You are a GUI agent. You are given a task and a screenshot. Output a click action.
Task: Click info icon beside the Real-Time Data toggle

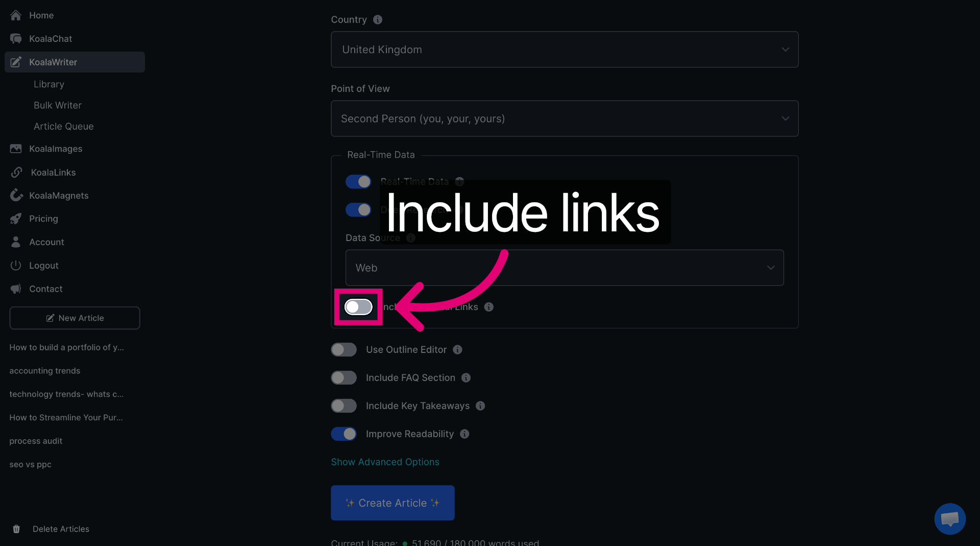pyautogui.click(x=459, y=181)
